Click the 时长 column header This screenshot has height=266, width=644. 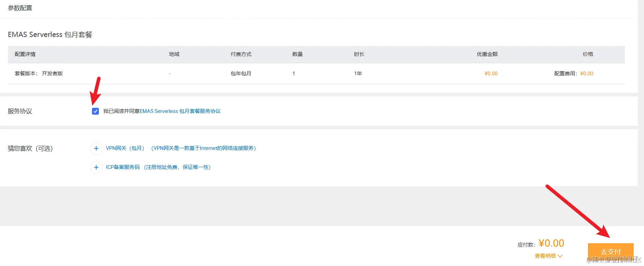point(359,54)
